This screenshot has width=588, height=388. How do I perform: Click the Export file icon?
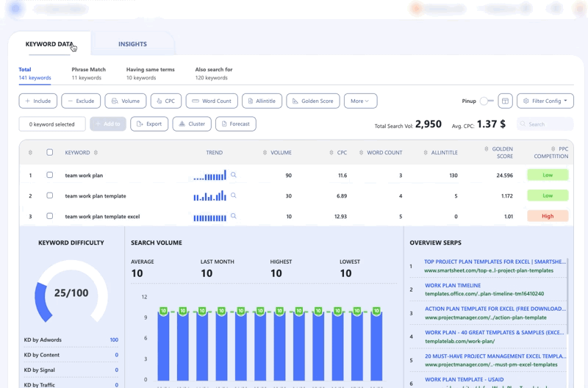coord(140,123)
